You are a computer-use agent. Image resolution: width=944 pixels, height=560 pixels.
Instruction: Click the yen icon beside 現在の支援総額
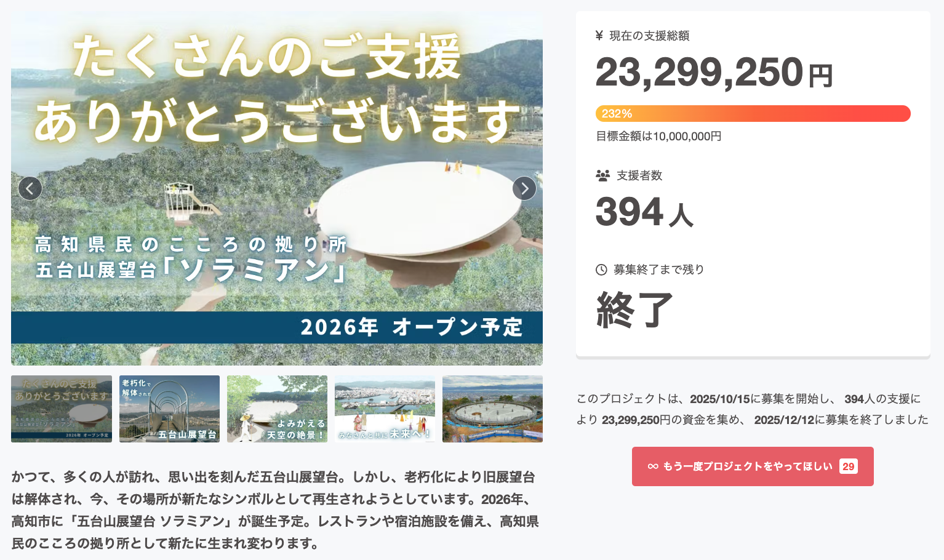tap(599, 36)
